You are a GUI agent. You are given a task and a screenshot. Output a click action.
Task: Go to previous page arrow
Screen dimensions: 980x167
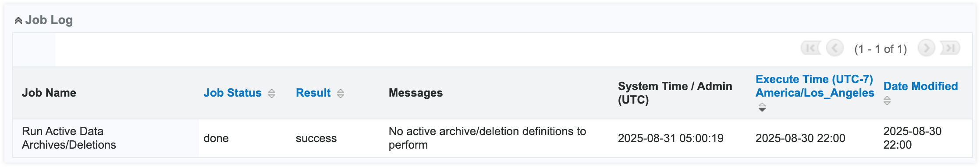(835, 48)
